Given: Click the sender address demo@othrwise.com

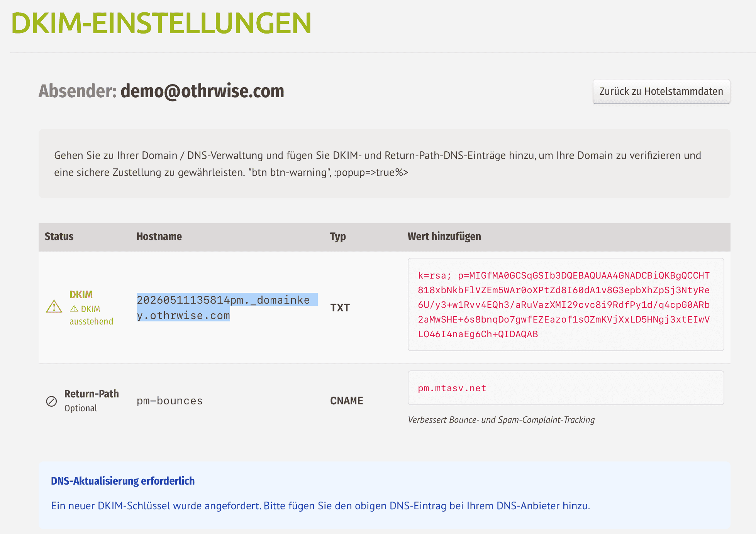Looking at the screenshot, I should pyautogui.click(x=202, y=91).
